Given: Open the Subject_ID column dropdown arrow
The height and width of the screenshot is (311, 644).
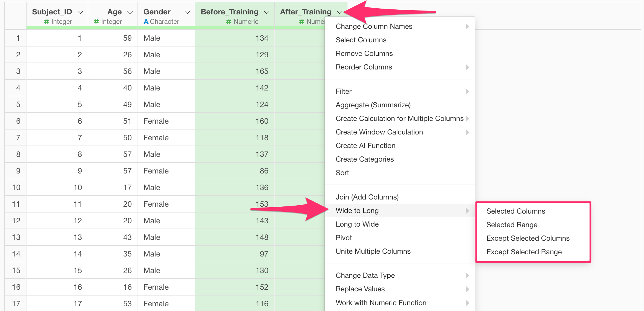Looking at the screenshot, I should click(x=80, y=12).
